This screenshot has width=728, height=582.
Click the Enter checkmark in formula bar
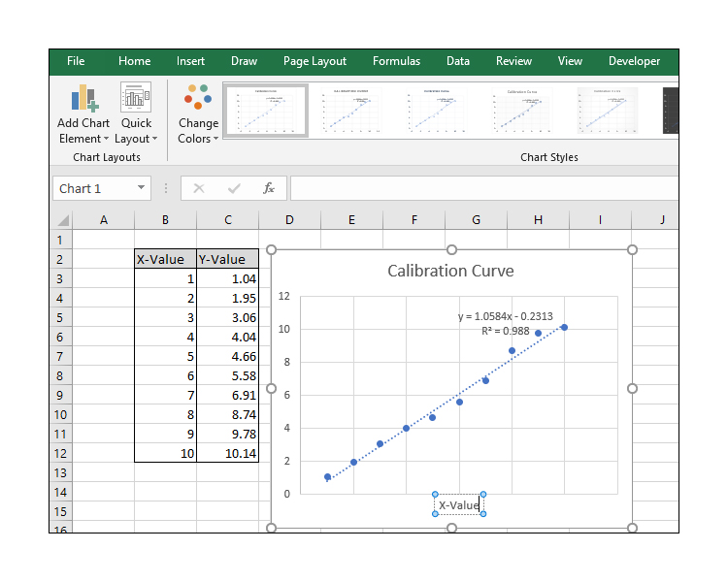(234, 188)
